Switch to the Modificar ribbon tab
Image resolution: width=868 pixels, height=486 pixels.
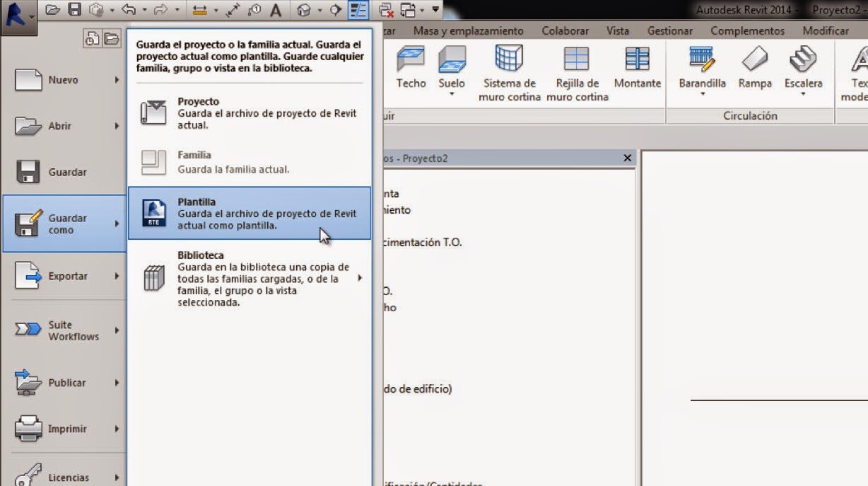[x=826, y=30]
